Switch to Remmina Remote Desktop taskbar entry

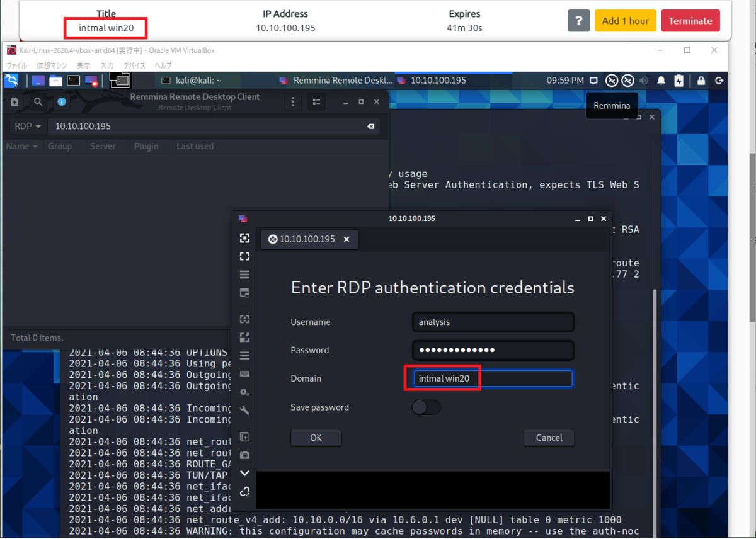pyautogui.click(x=336, y=81)
